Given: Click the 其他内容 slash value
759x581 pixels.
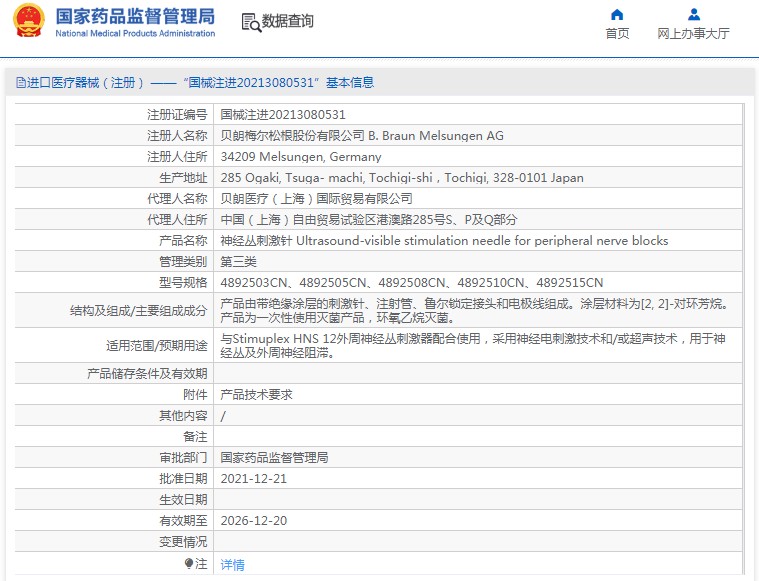Looking at the screenshot, I should point(223,416).
